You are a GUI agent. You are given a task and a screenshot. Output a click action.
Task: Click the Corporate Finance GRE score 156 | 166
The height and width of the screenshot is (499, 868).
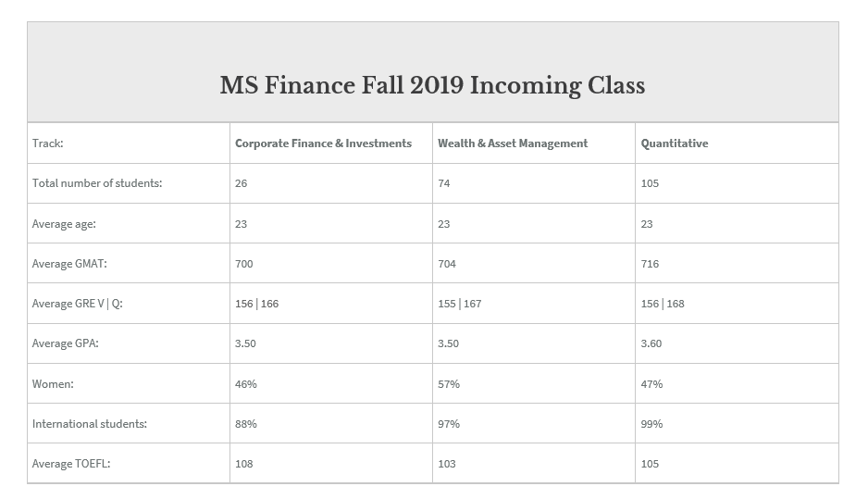[x=256, y=304]
